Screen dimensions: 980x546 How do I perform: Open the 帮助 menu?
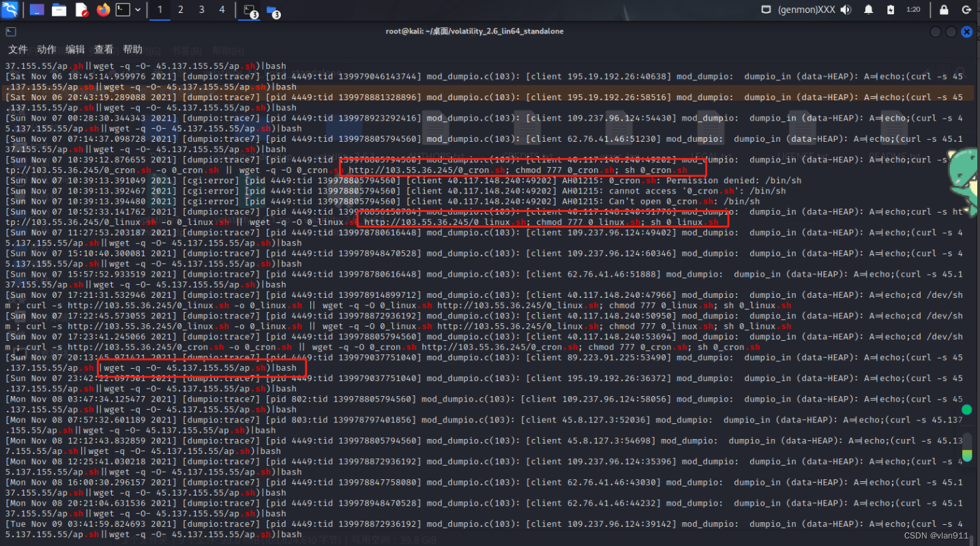132,49
